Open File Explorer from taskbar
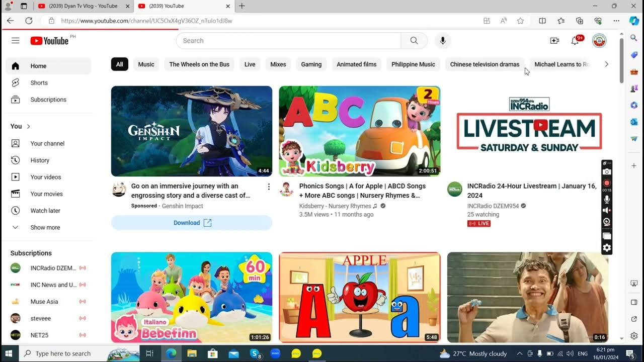 192,353
